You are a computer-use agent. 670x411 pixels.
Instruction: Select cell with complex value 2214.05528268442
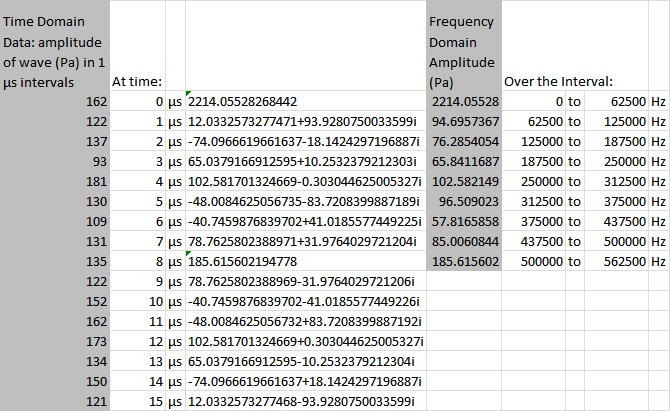coord(306,101)
